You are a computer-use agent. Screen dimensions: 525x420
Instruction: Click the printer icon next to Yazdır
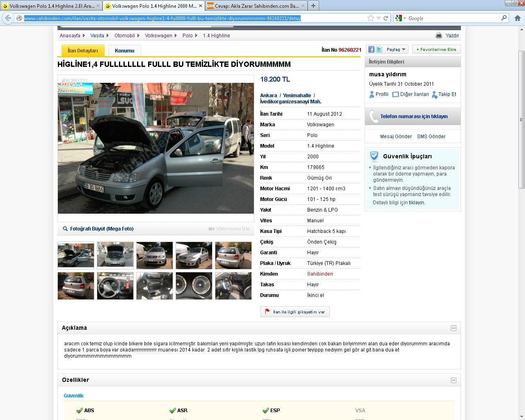pos(439,35)
